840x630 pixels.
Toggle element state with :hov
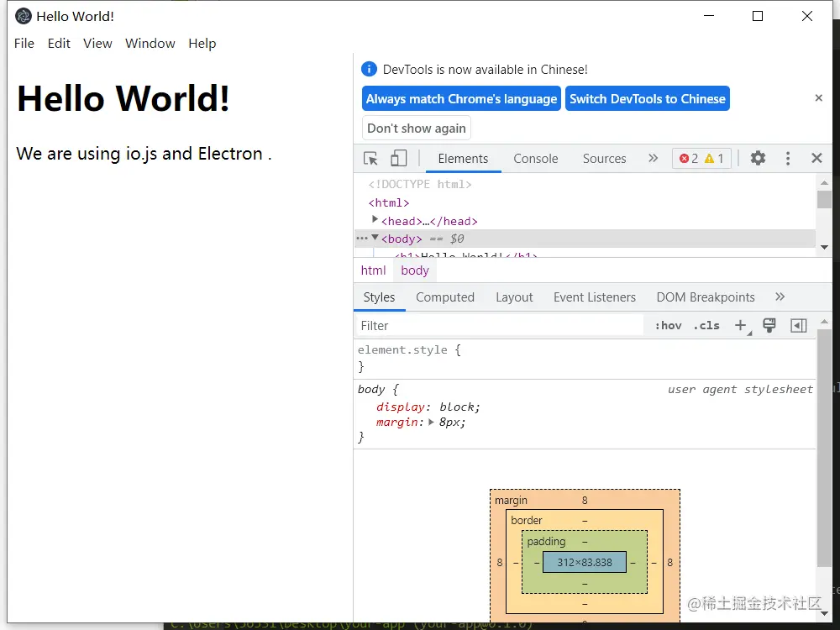668,326
